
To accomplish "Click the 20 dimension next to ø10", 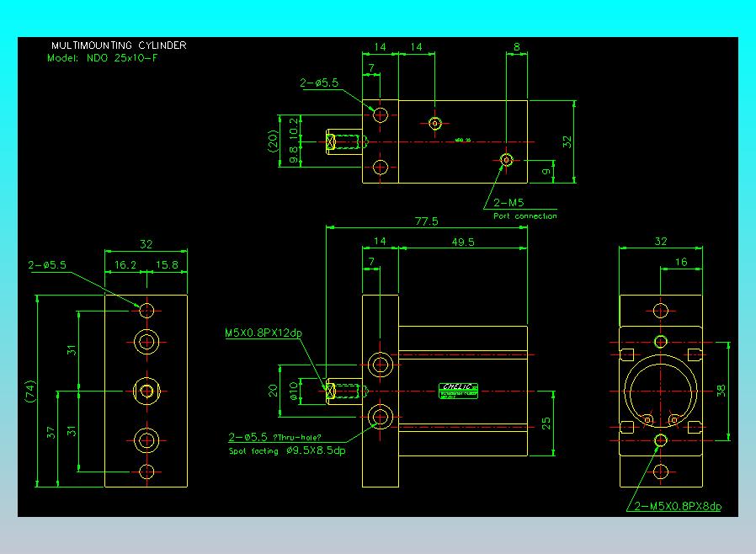I will (x=273, y=391).
